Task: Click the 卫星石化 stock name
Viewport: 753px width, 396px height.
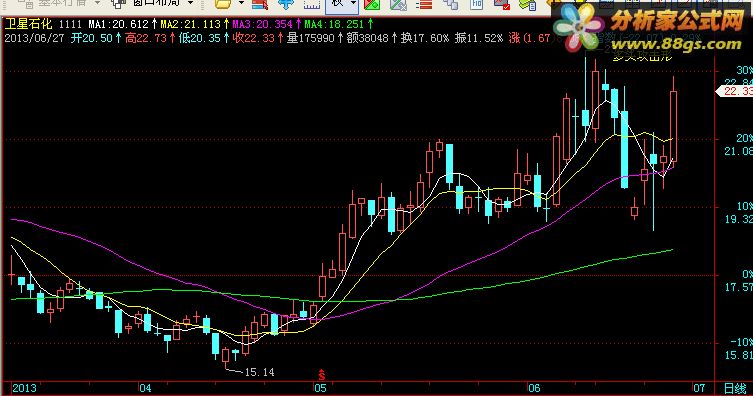Action: (28, 24)
